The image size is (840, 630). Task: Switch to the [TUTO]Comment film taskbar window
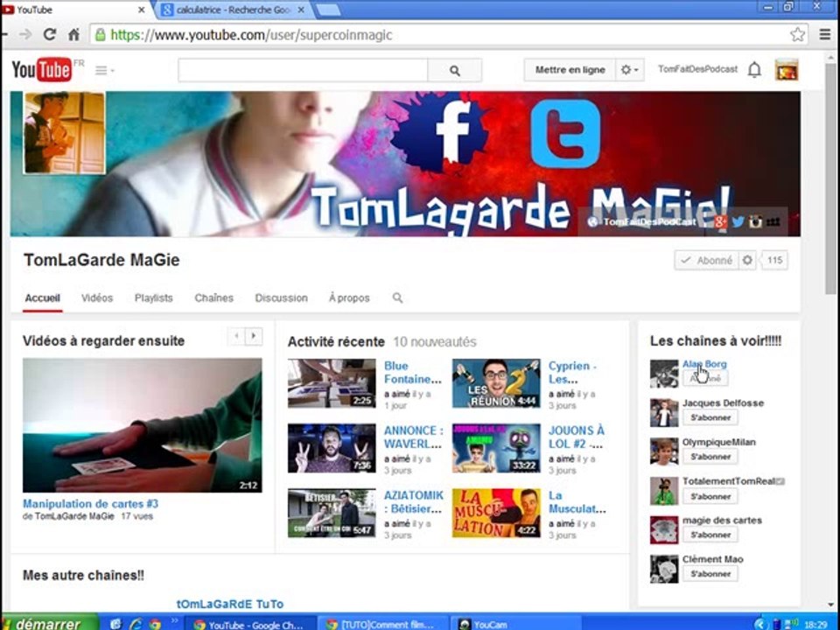click(383, 624)
